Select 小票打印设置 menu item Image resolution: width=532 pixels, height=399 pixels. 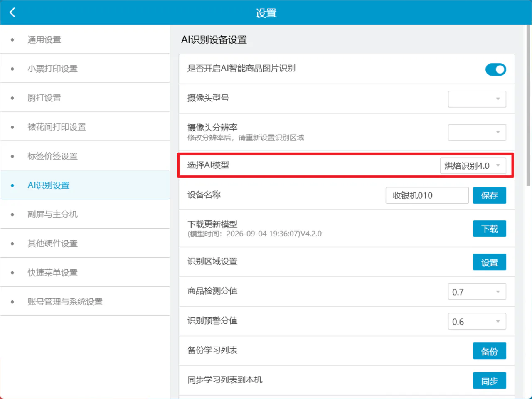pos(85,69)
